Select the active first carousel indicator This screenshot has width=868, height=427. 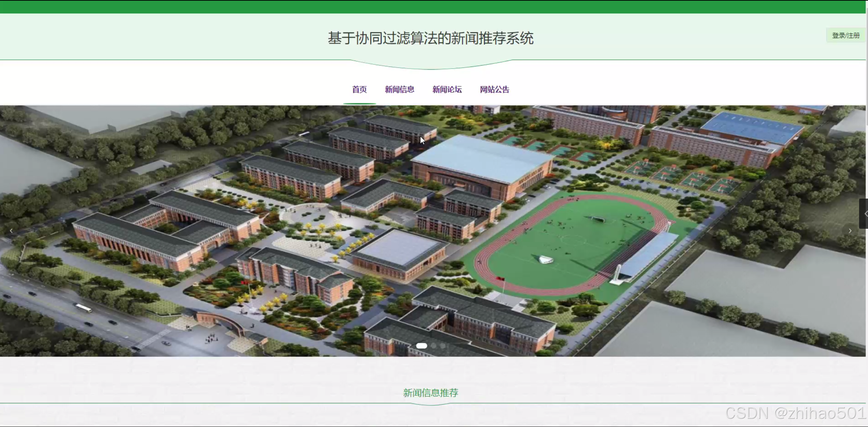tap(421, 346)
